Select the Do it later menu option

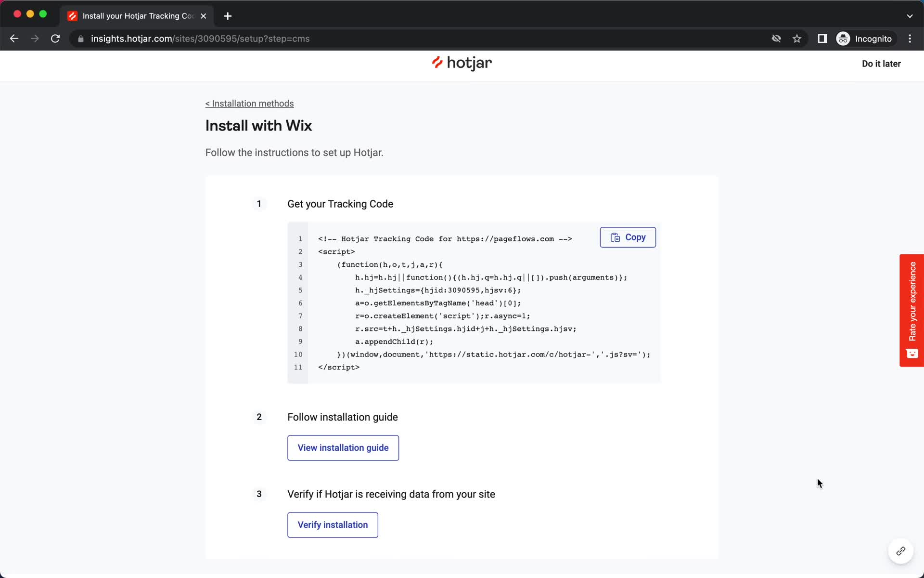pos(881,63)
